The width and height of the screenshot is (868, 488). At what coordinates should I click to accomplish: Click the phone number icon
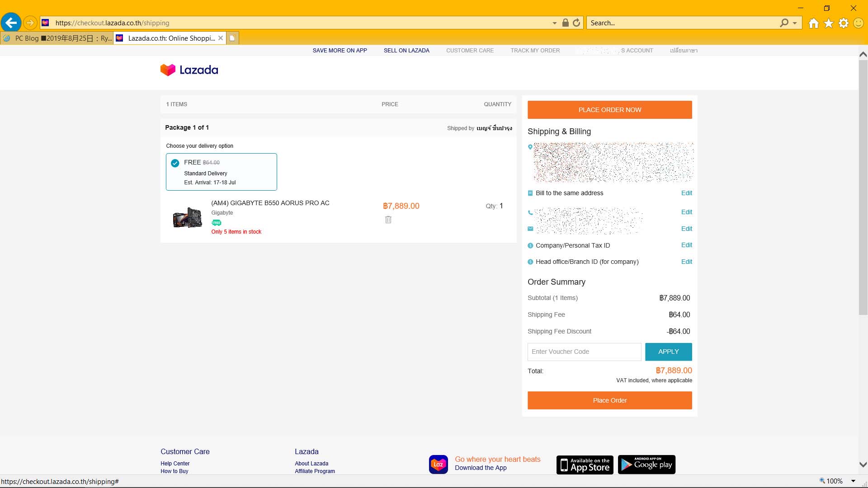coord(530,212)
